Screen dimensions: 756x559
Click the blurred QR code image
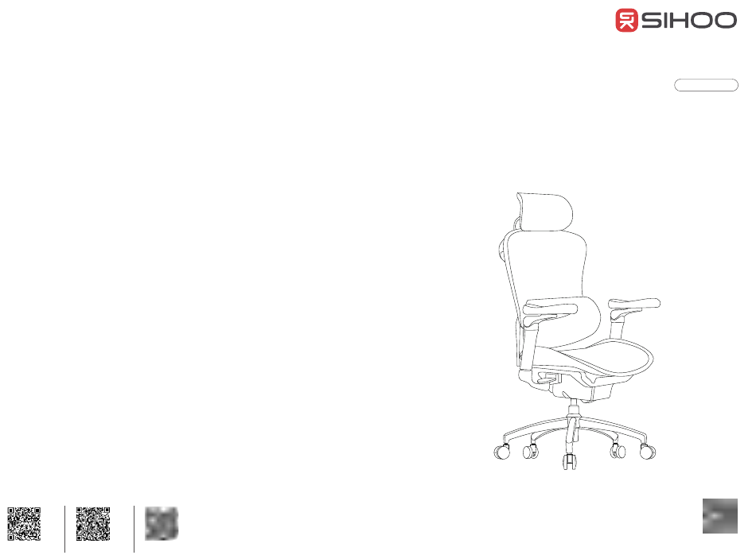coord(162,523)
